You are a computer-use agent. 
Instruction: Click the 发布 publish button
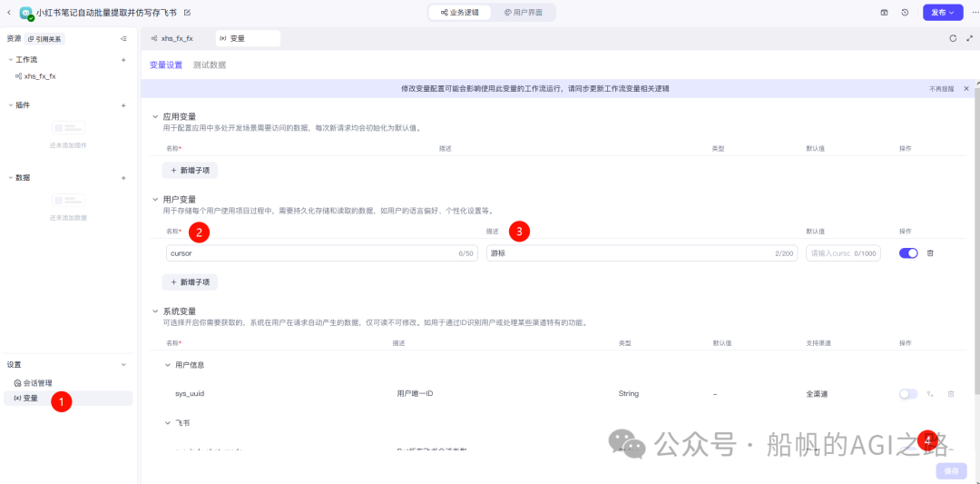click(943, 13)
